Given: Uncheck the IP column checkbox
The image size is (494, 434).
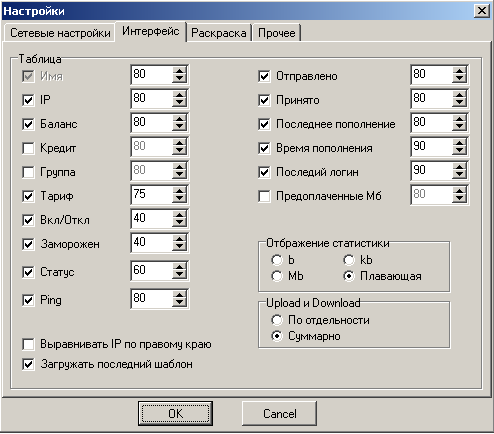Looking at the screenshot, I should click(28, 100).
